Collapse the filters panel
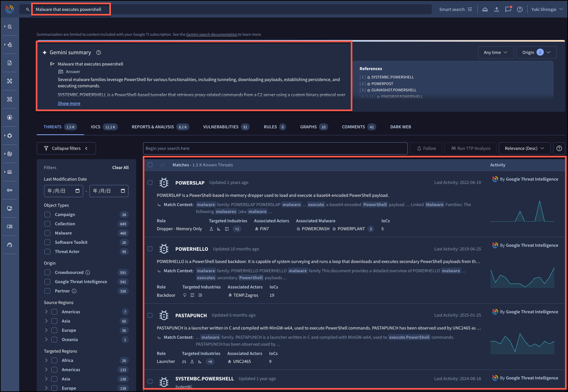The width and height of the screenshot is (568, 392). tap(66, 149)
